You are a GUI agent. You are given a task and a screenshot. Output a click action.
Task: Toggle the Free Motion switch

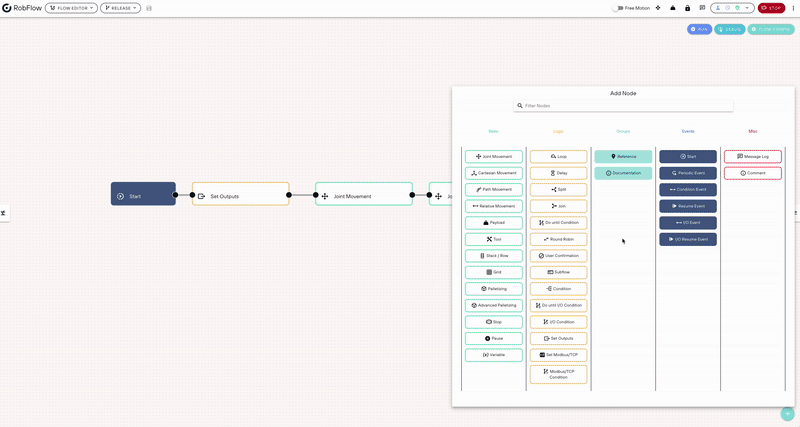617,8
